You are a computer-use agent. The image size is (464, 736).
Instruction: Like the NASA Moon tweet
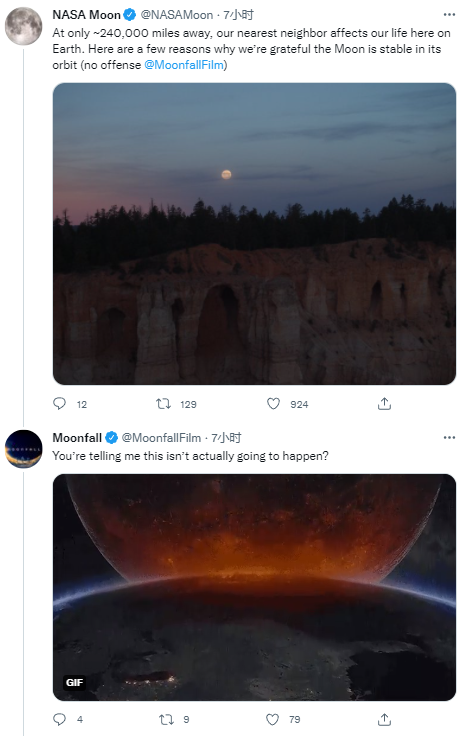point(273,404)
